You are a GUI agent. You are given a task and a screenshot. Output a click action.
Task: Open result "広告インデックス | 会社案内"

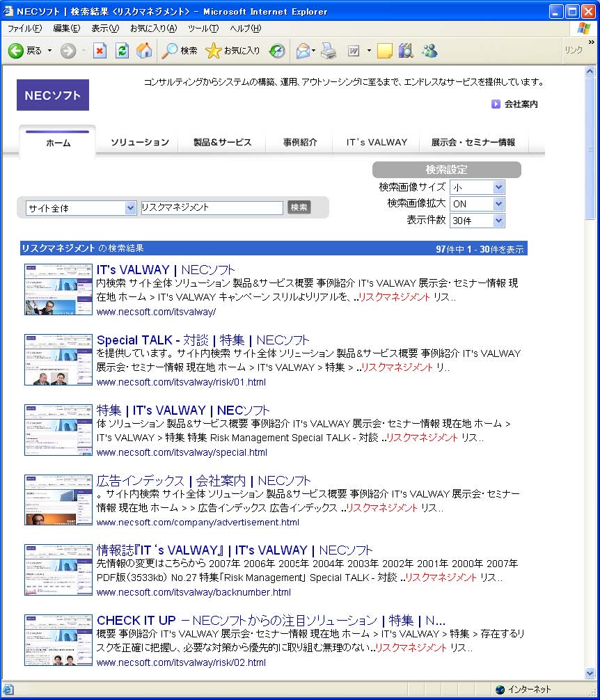click(x=203, y=481)
